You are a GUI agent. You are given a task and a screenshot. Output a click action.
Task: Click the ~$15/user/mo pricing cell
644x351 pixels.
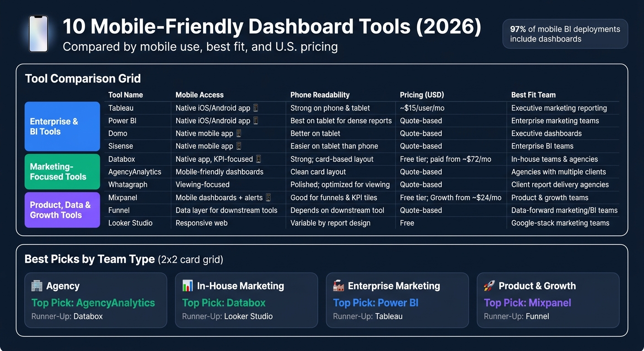tap(422, 108)
